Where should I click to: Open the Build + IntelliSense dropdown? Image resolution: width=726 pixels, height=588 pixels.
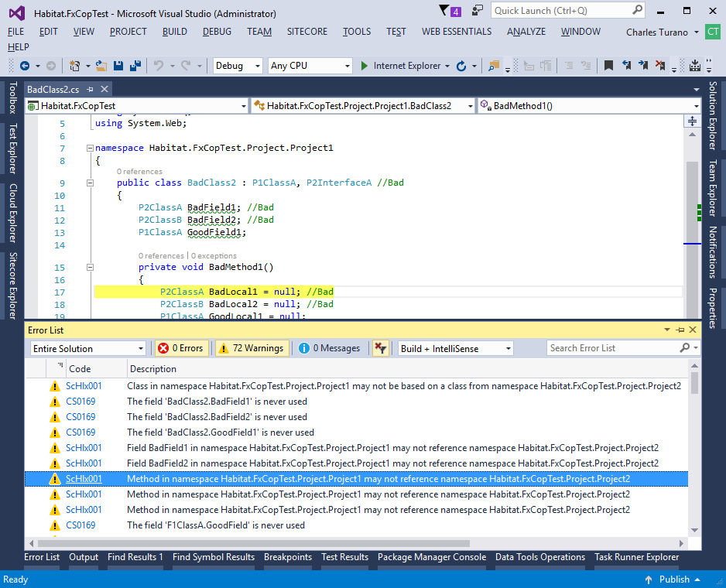pos(456,349)
